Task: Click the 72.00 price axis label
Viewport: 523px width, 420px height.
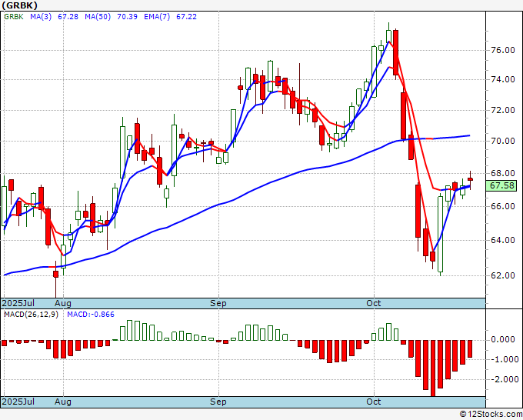Action: [x=503, y=110]
